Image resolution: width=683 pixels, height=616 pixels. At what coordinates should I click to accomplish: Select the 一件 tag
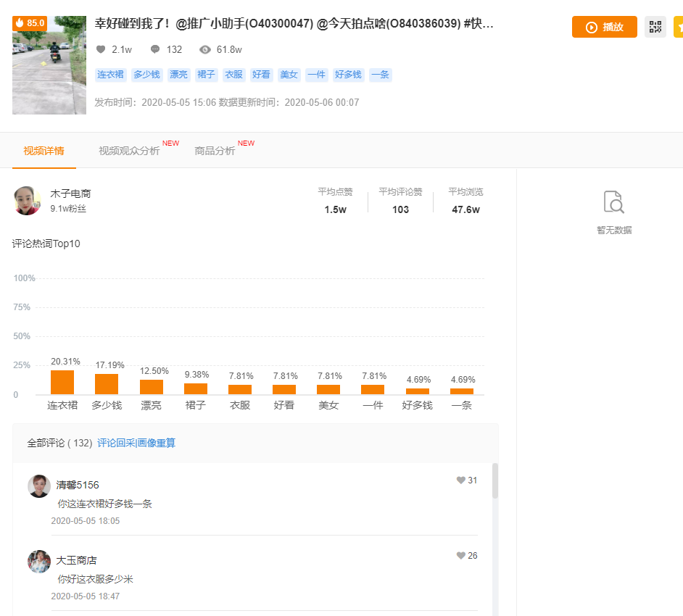coord(316,75)
